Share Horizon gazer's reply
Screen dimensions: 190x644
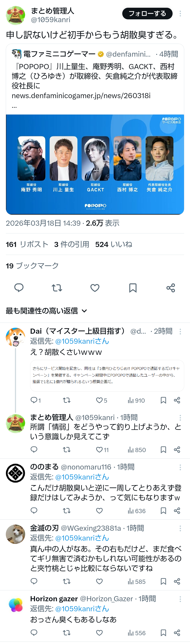[177, 633]
